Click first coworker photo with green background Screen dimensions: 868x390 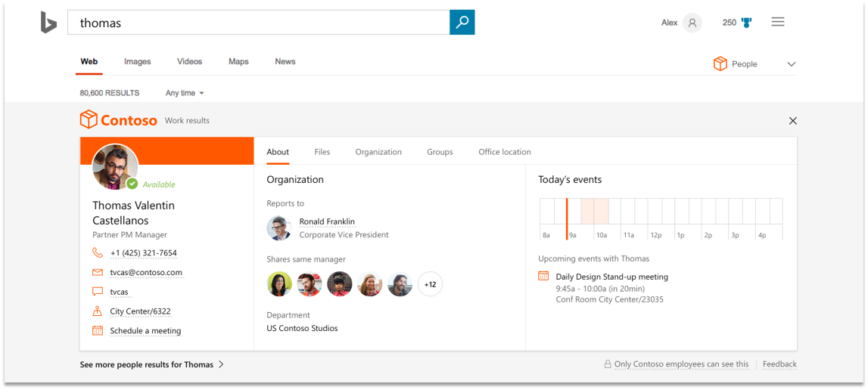point(279,284)
